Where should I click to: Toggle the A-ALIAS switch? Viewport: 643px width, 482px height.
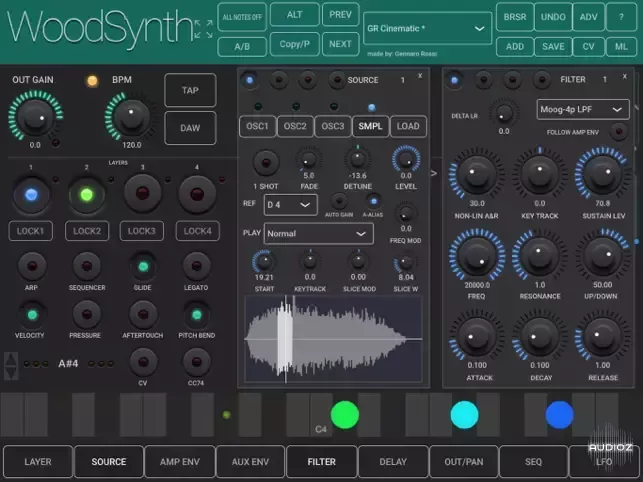373,201
